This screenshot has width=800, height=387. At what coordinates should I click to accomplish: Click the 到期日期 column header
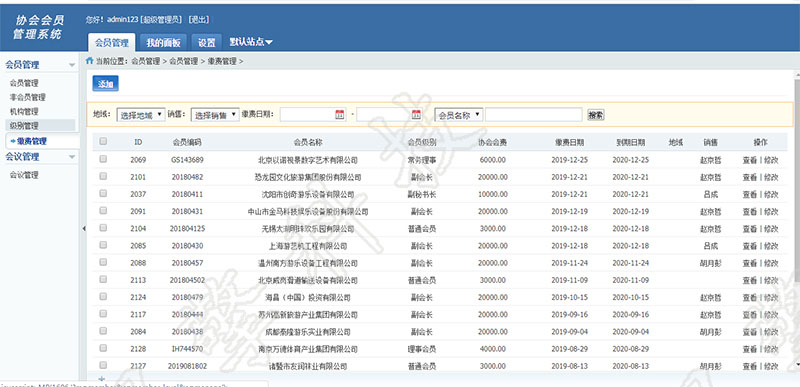(x=631, y=142)
